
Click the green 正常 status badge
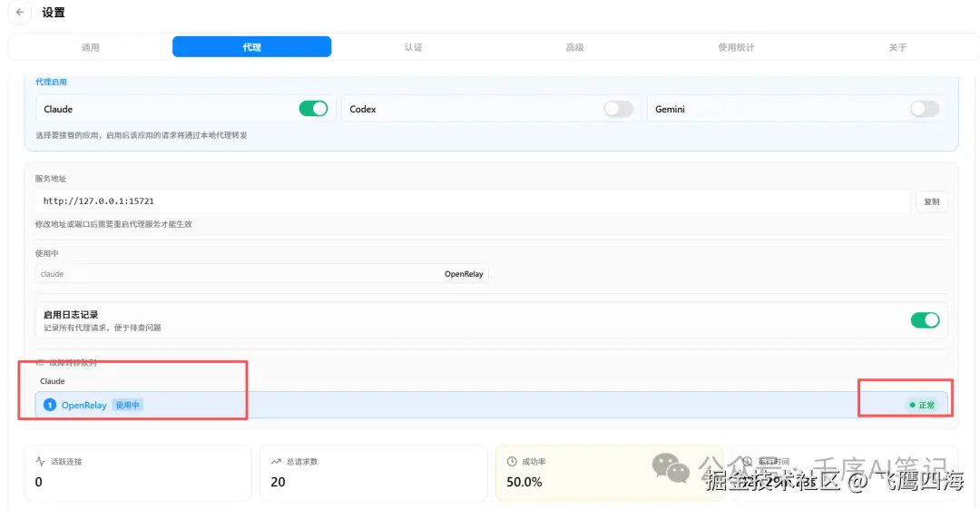pos(922,406)
